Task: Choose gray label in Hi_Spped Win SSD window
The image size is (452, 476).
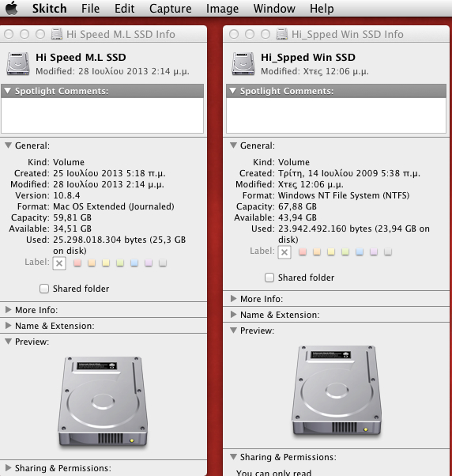Action: [x=388, y=252]
